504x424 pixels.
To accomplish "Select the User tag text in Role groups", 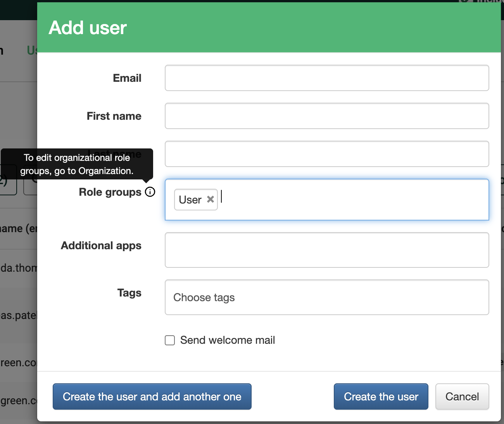I will [x=190, y=200].
